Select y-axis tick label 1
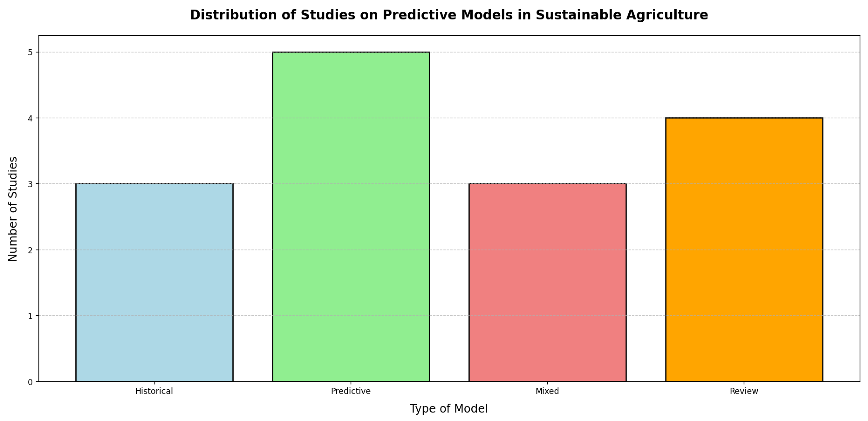Viewport: 868px width, 421px height. coord(30,316)
